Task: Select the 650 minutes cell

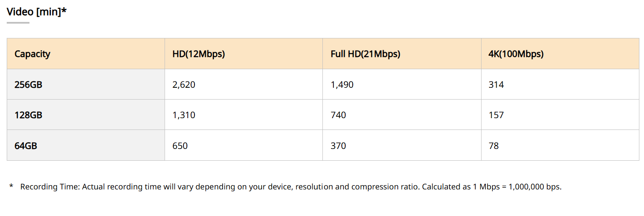Action: coord(180,146)
